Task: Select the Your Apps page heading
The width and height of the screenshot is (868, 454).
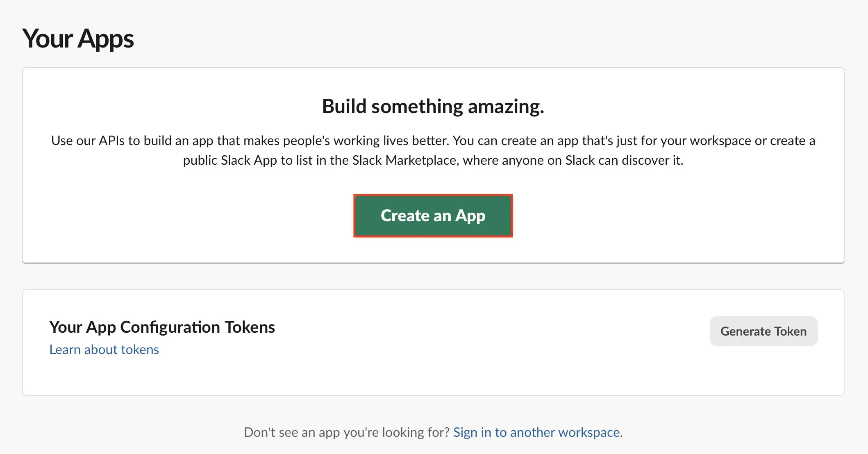Action: [78, 39]
